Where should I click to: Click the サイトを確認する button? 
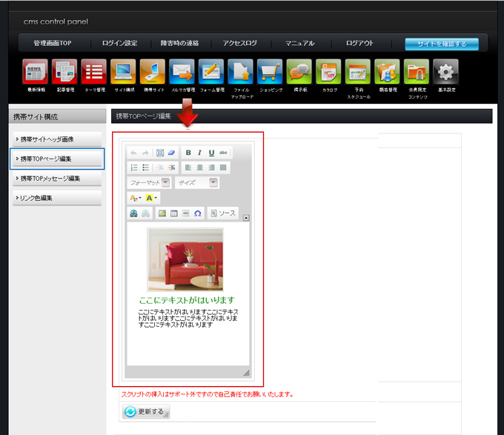(x=442, y=44)
